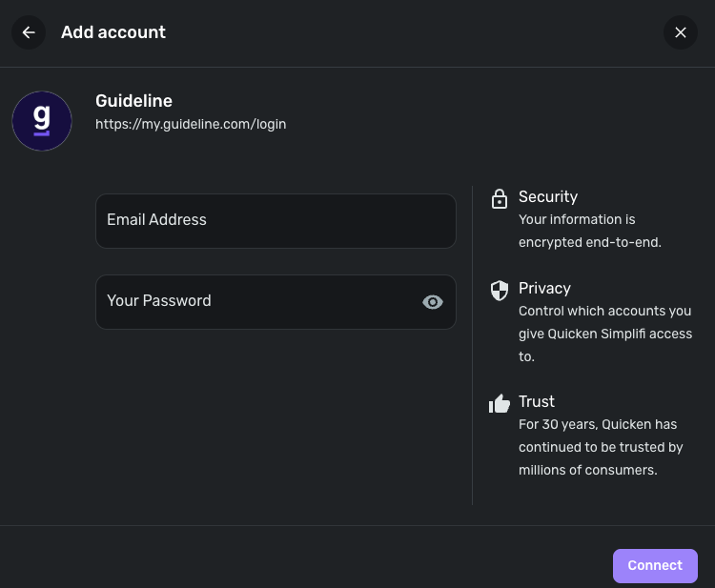The height and width of the screenshot is (588, 715).
Task: Go back using the arrow button
Action: pos(29,32)
